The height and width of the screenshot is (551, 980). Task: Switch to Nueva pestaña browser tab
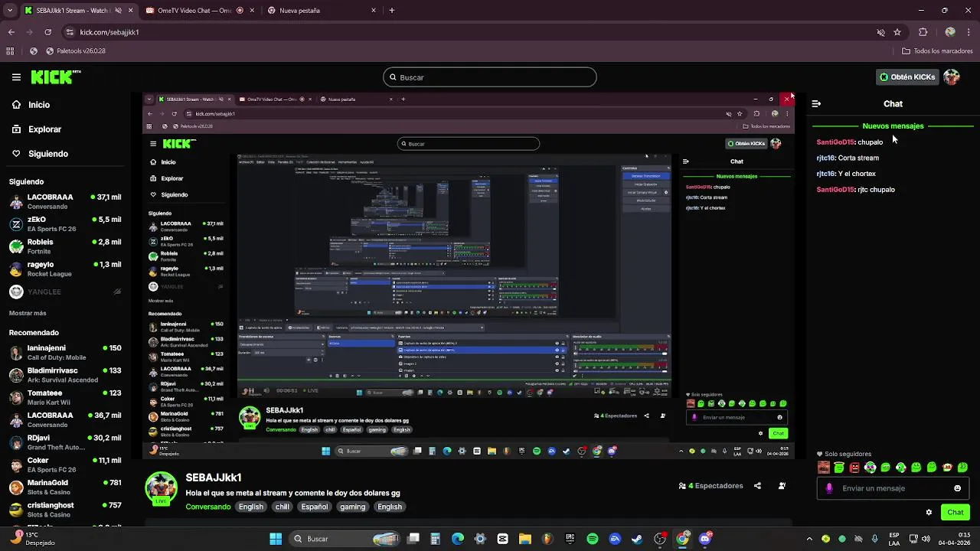click(322, 11)
